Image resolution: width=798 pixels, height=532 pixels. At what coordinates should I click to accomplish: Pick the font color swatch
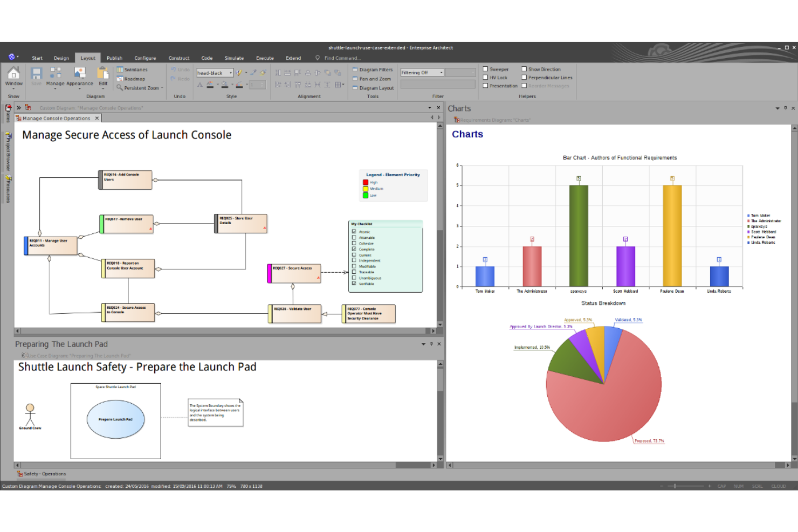(210, 84)
